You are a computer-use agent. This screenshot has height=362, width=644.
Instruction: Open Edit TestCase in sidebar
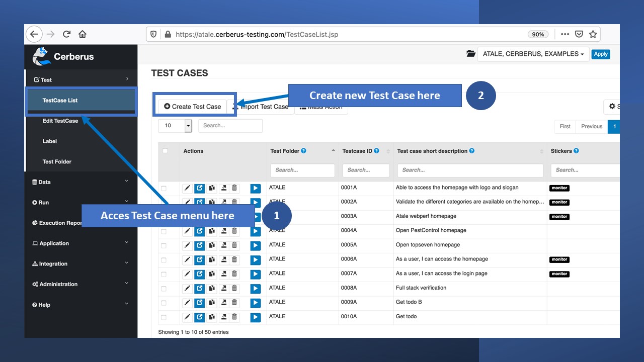coord(60,121)
